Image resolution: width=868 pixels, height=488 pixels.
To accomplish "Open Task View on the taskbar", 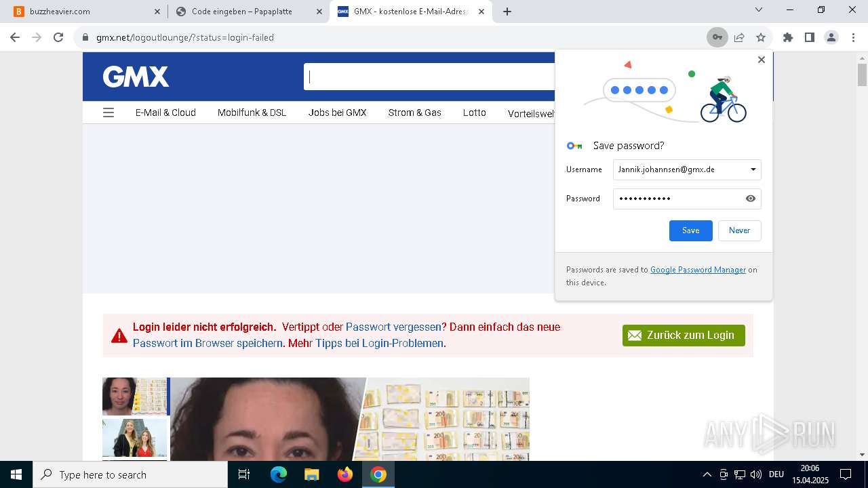I will [x=244, y=474].
